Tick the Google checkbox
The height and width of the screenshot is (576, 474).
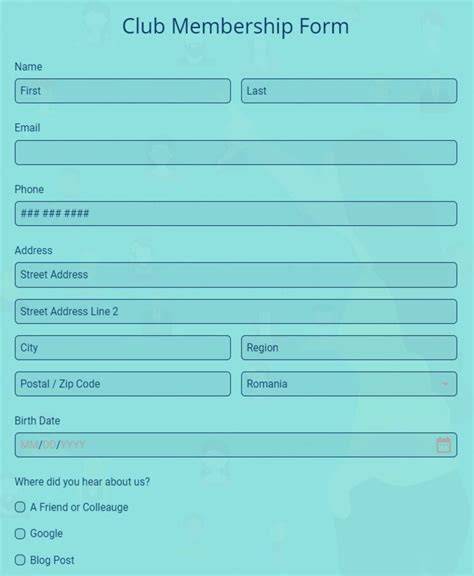pyautogui.click(x=20, y=533)
